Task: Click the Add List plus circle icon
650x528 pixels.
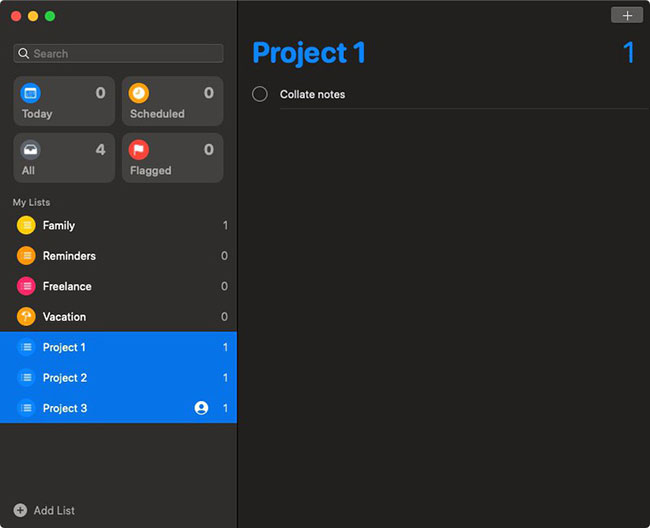Action: 20,510
